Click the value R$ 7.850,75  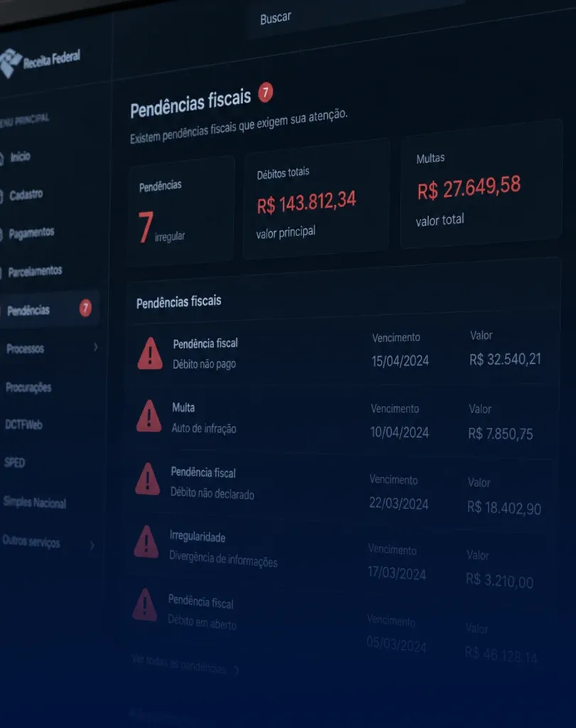[x=501, y=434]
